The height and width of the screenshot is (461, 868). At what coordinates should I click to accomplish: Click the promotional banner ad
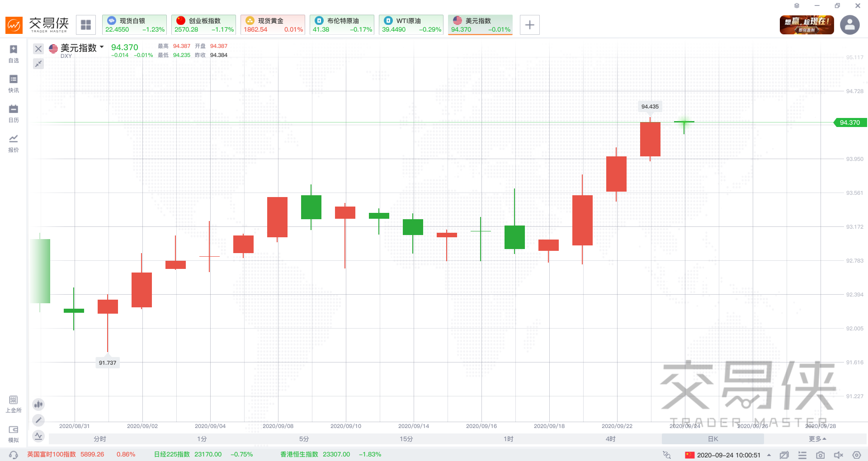coord(807,25)
